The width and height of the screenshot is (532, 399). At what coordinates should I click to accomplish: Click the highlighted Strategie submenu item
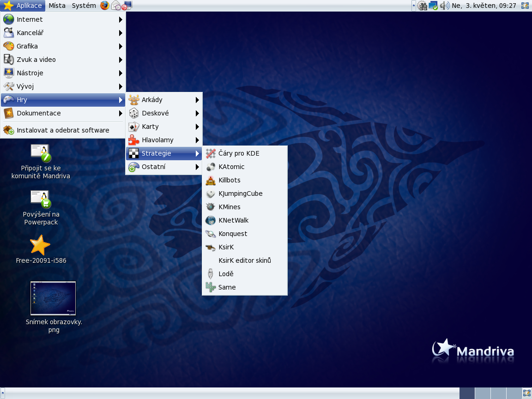point(164,153)
